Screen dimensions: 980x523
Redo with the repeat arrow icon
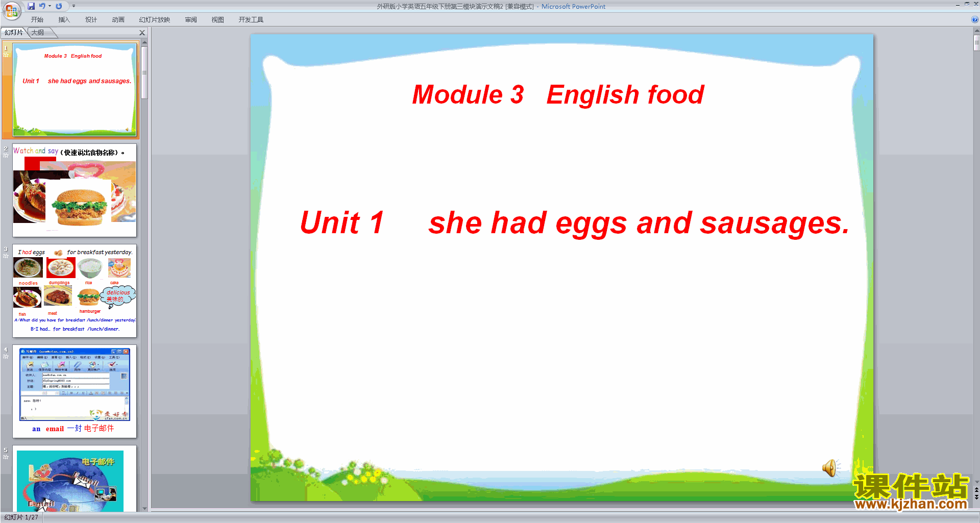click(x=59, y=6)
